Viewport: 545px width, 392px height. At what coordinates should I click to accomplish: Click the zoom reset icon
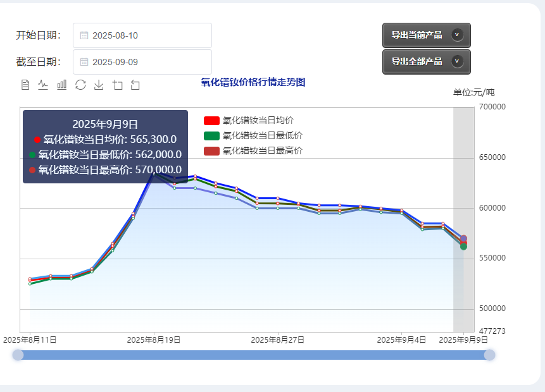(135, 85)
